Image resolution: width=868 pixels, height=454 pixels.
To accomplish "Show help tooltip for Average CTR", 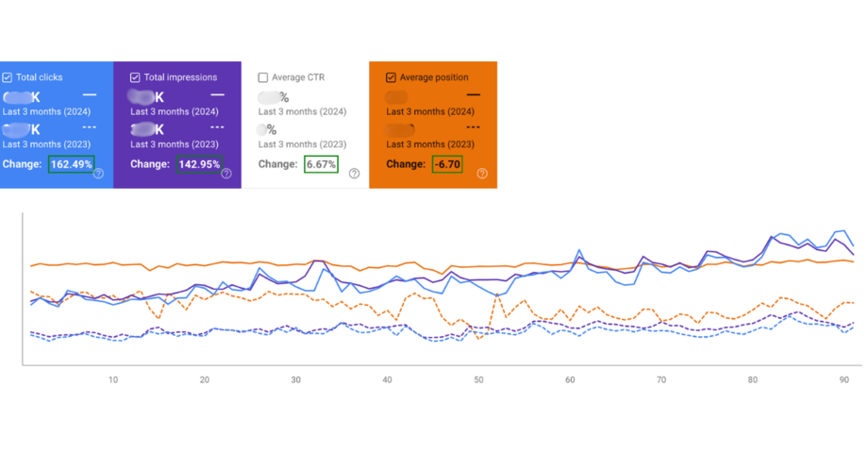I will (354, 174).
